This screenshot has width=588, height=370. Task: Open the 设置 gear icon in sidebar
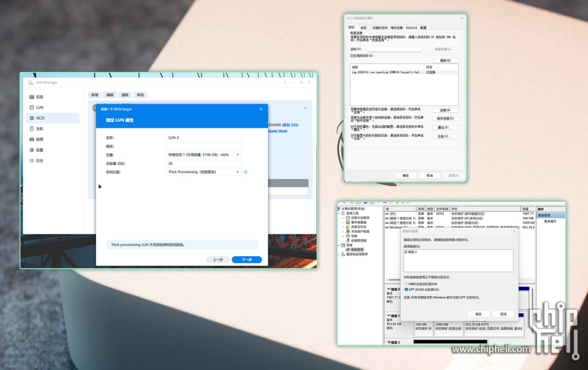click(31, 150)
